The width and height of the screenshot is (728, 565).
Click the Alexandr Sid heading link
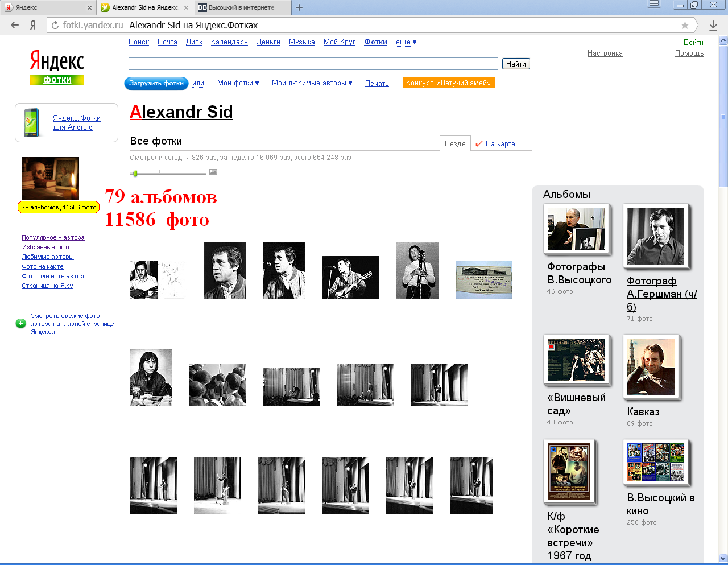(x=181, y=112)
